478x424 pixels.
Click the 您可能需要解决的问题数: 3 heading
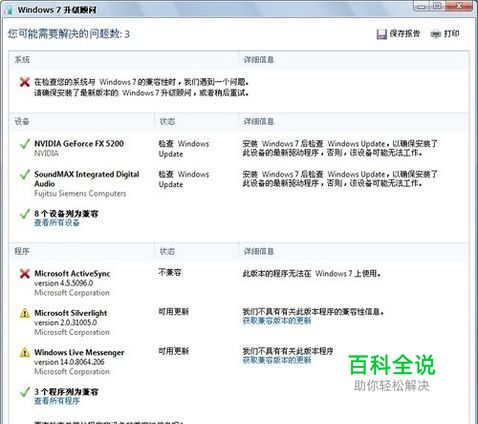pos(69,34)
